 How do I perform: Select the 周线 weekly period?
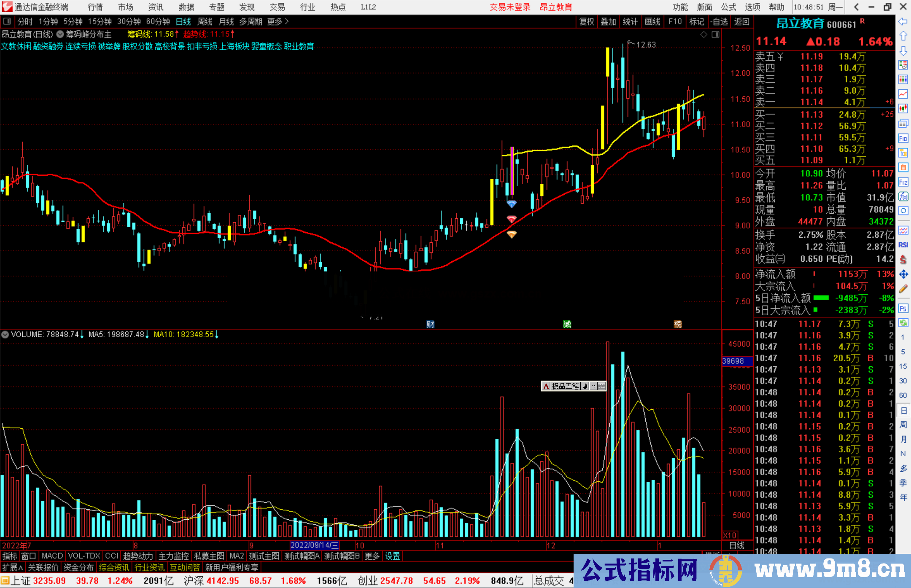[x=205, y=21]
